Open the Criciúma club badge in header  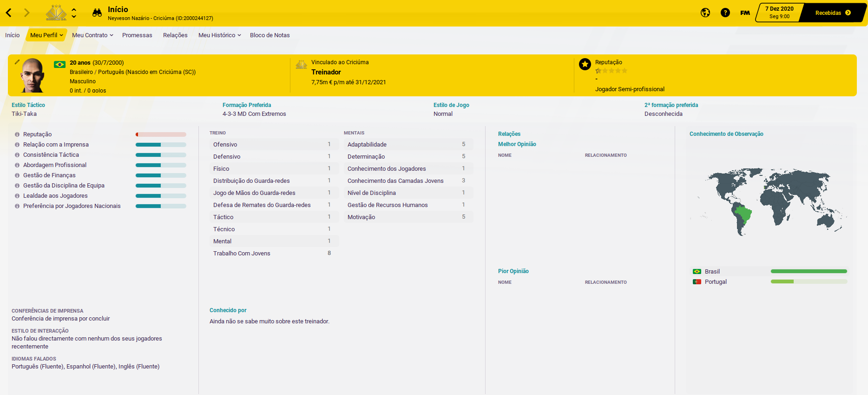click(56, 13)
